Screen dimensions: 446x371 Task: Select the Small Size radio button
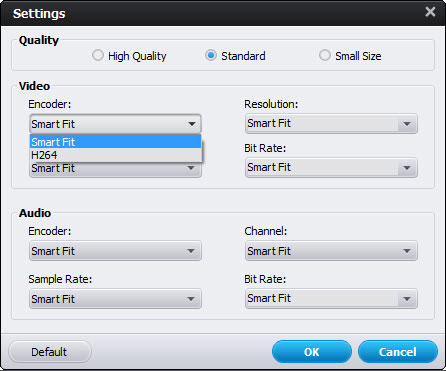[x=325, y=55]
